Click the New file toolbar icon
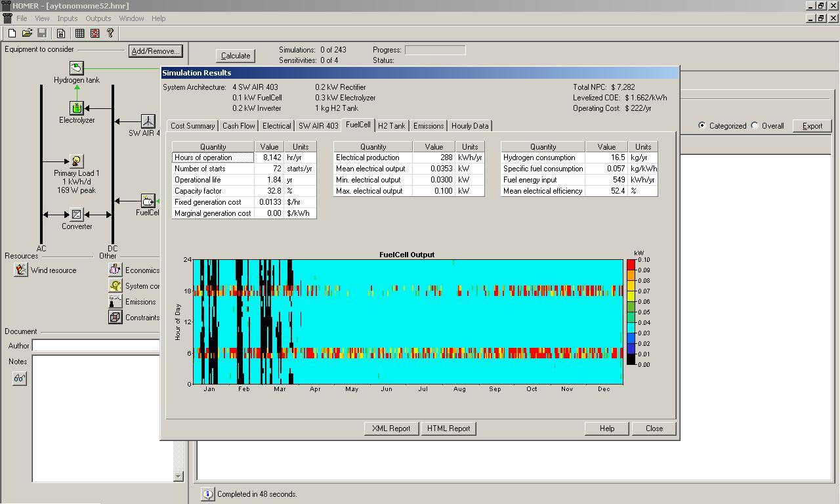 [12, 33]
